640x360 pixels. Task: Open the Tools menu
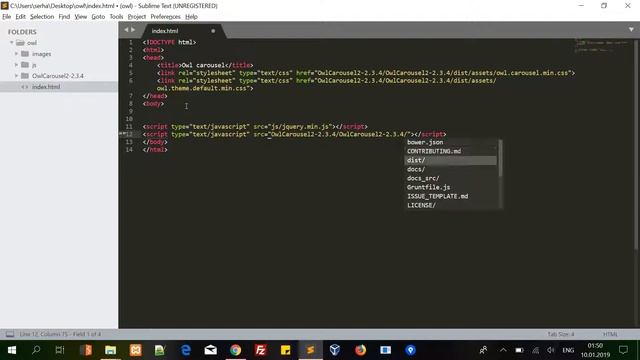[116, 17]
